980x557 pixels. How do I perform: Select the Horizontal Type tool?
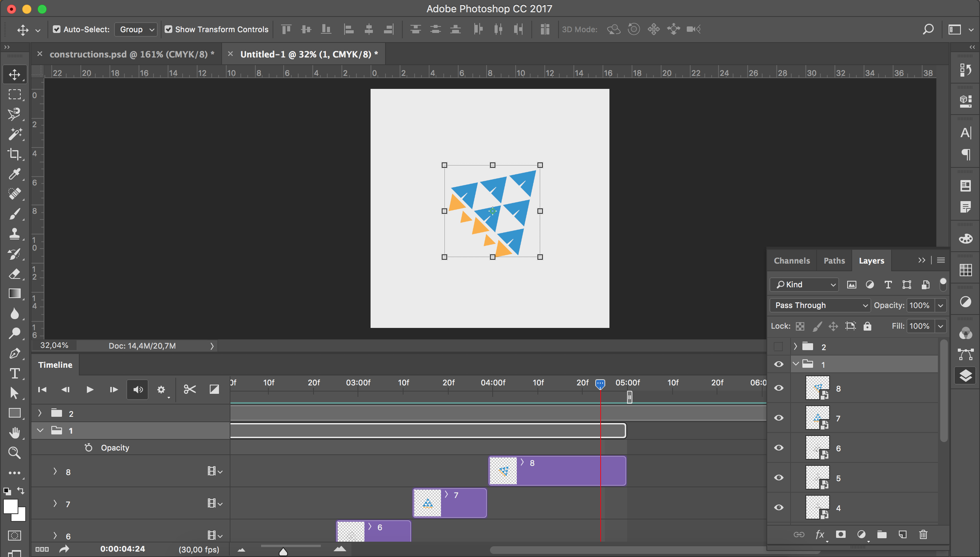(x=15, y=374)
